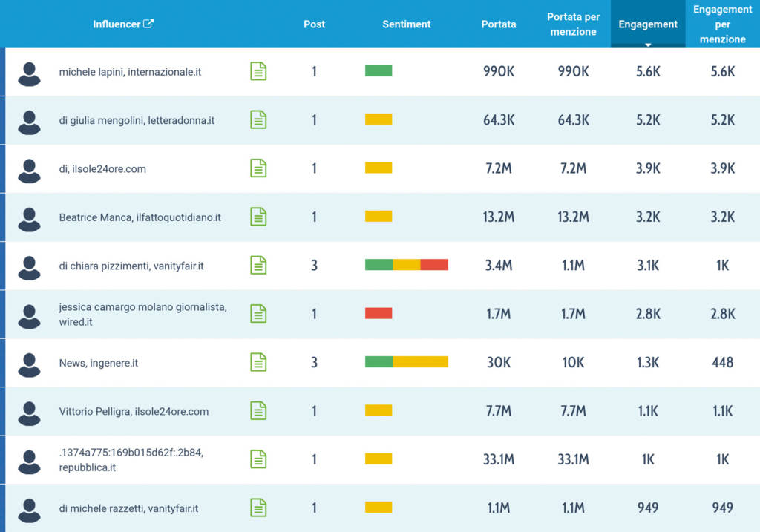
Task: Select the Sentiment column header
Action: [x=406, y=24]
